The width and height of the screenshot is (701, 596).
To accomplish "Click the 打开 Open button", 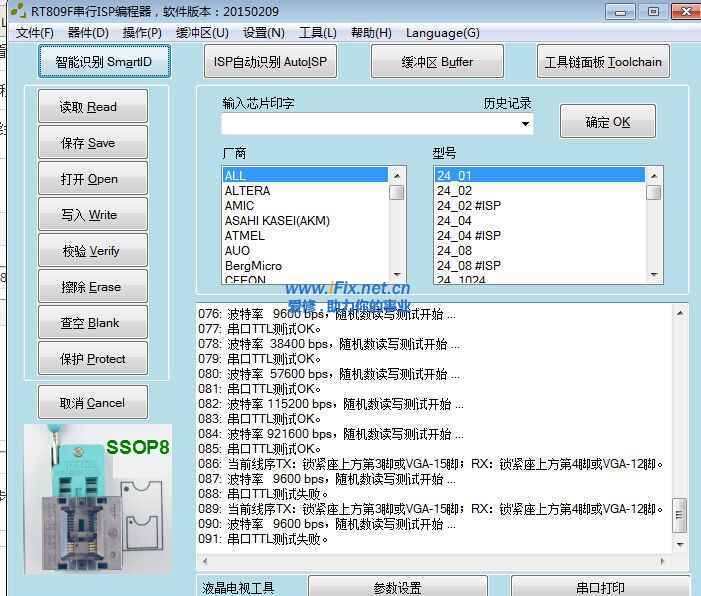I will 93,178.
